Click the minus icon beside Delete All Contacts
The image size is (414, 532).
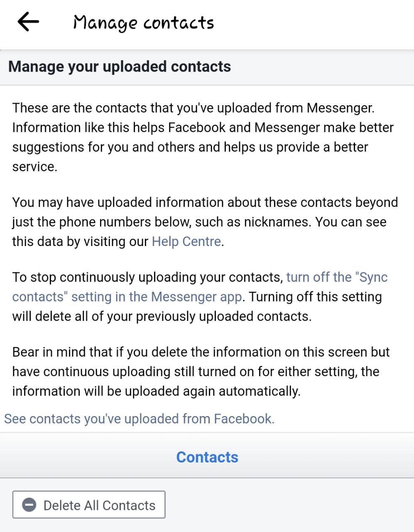pyautogui.click(x=29, y=505)
